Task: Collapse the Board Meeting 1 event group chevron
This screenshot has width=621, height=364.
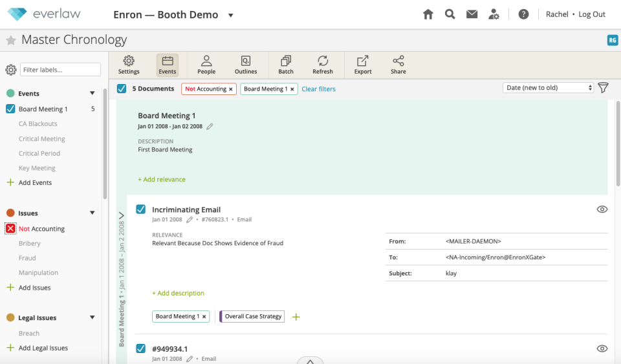Action: (122, 216)
